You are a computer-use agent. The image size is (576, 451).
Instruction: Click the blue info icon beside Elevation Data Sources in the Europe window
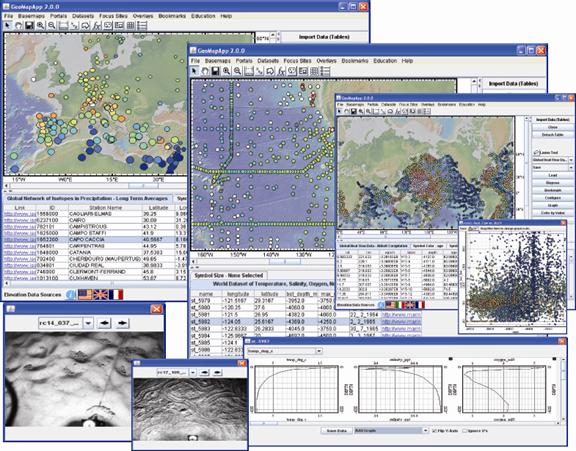pos(71,295)
